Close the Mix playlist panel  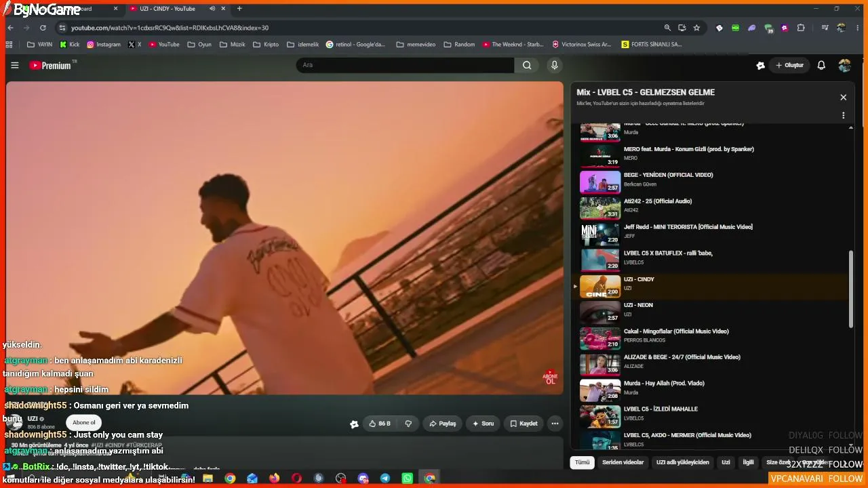(x=843, y=98)
